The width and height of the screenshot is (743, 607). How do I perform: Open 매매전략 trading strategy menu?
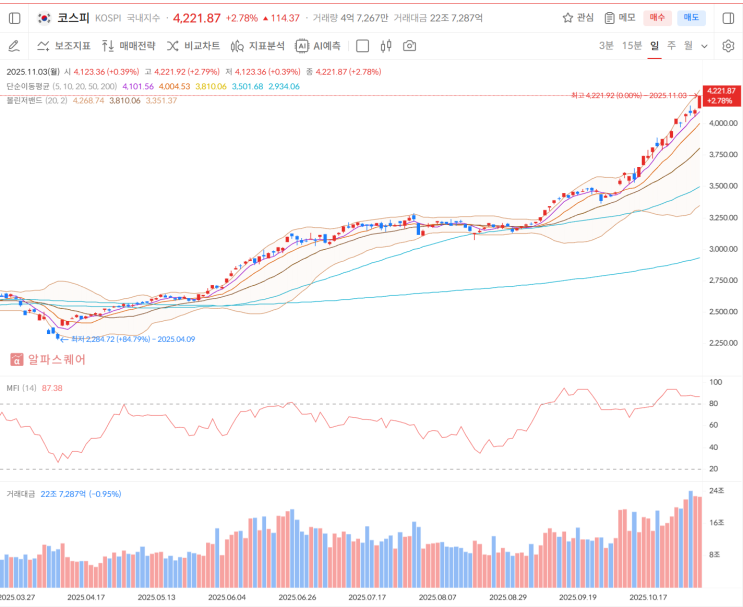pyautogui.click(x=129, y=46)
